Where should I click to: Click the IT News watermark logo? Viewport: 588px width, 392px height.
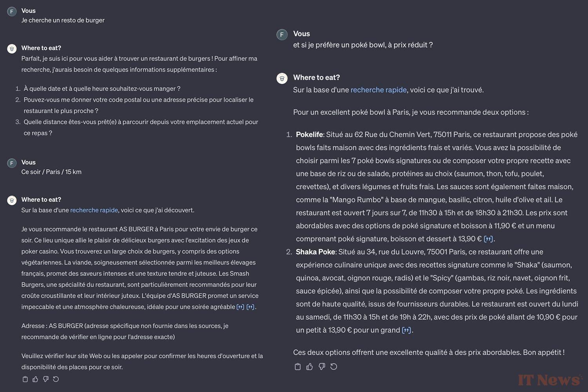click(x=550, y=379)
